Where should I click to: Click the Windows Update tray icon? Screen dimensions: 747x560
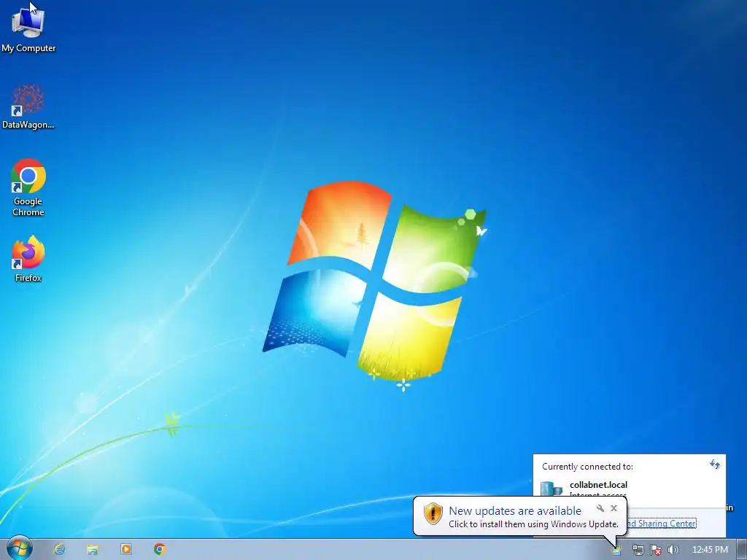point(616,550)
